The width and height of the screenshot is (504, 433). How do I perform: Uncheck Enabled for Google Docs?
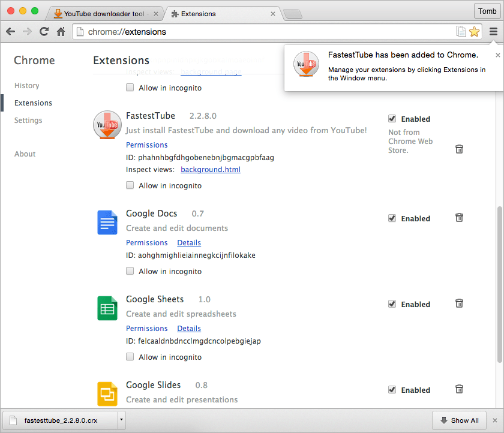(x=392, y=218)
